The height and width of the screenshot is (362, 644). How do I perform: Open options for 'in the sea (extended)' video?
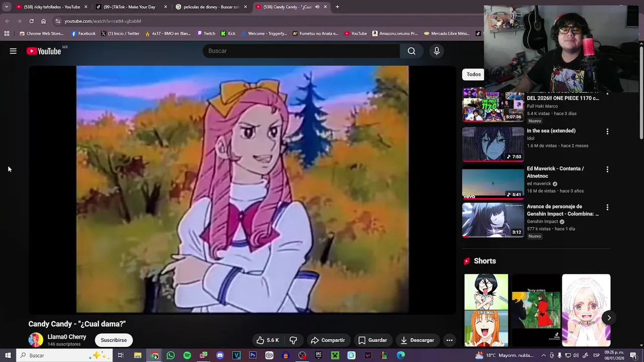607,132
